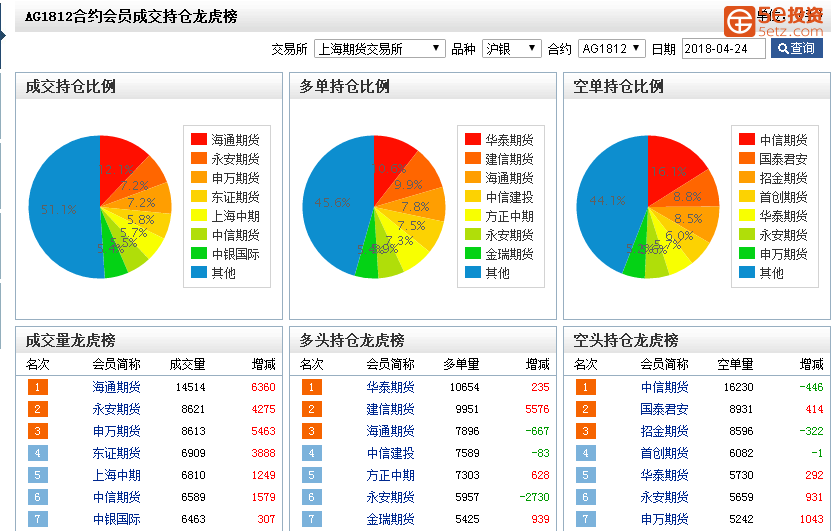Open 华泰期货 link in 多头持仓龙虎榜
Screen dimensions: 831x531
[x=391, y=387]
